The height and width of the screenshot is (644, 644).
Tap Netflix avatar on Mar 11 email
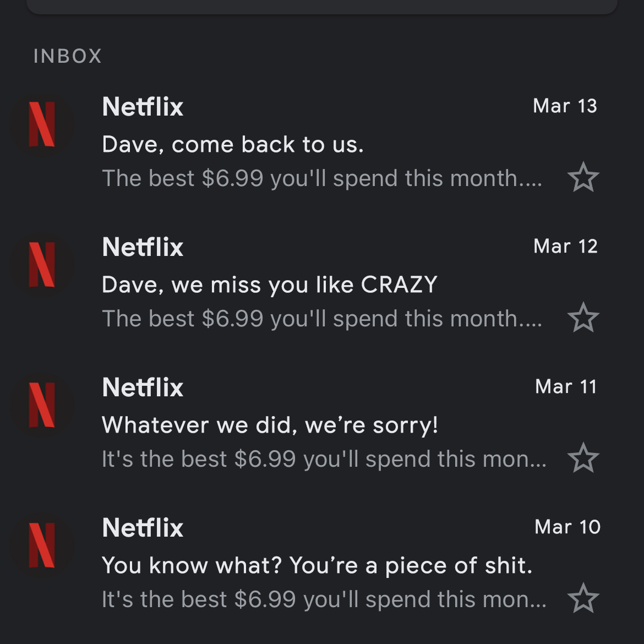tap(42, 405)
